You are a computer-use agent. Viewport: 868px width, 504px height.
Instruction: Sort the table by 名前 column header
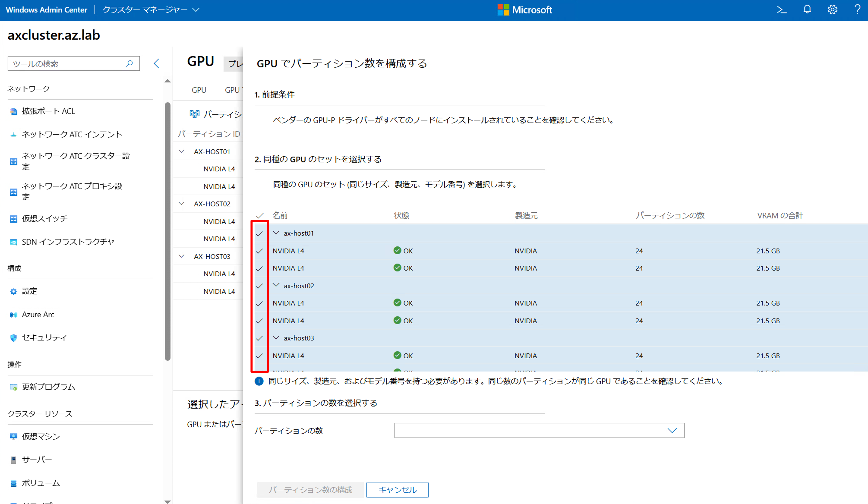pyautogui.click(x=280, y=216)
